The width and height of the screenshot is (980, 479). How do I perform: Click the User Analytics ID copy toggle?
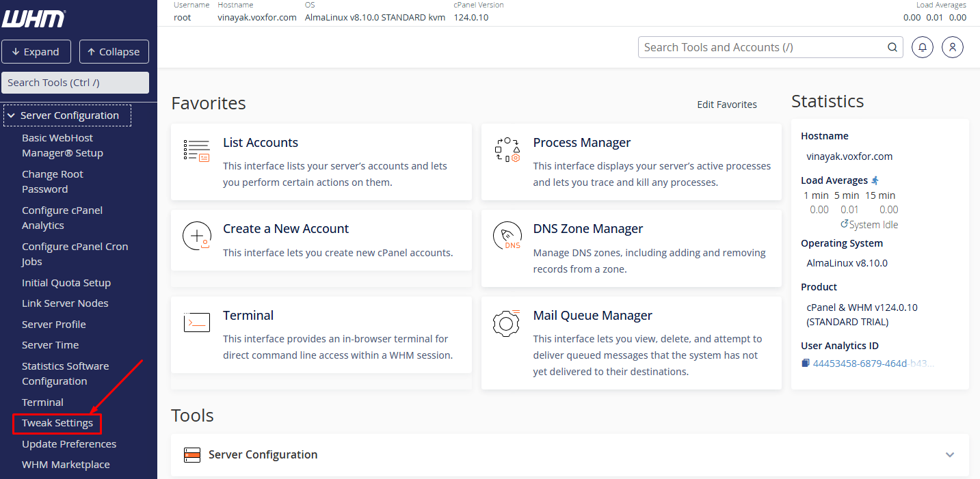[x=805, y=363]
